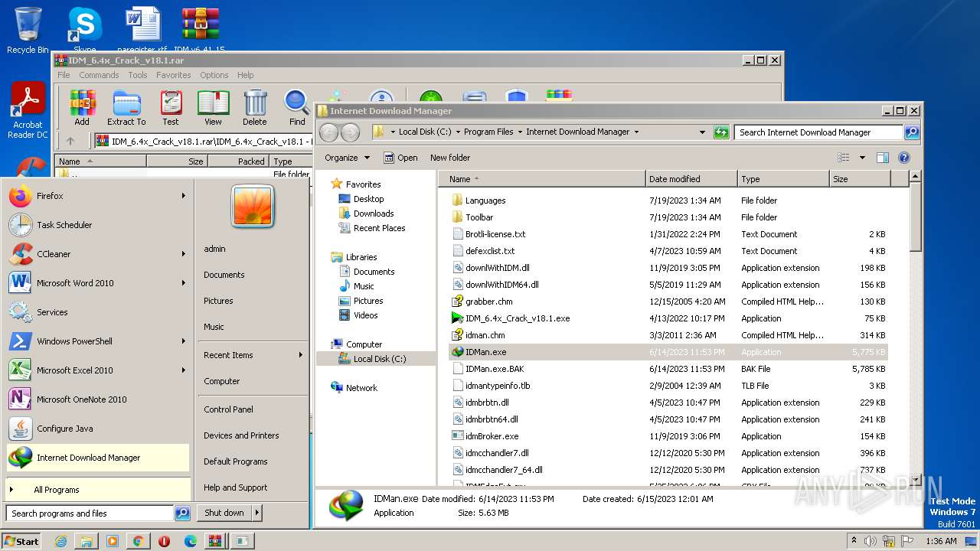Viewport: 980px width, 551px height.
Task: Click the Microsoft Edge taskbar icon
Action: [x=190, y=541]
